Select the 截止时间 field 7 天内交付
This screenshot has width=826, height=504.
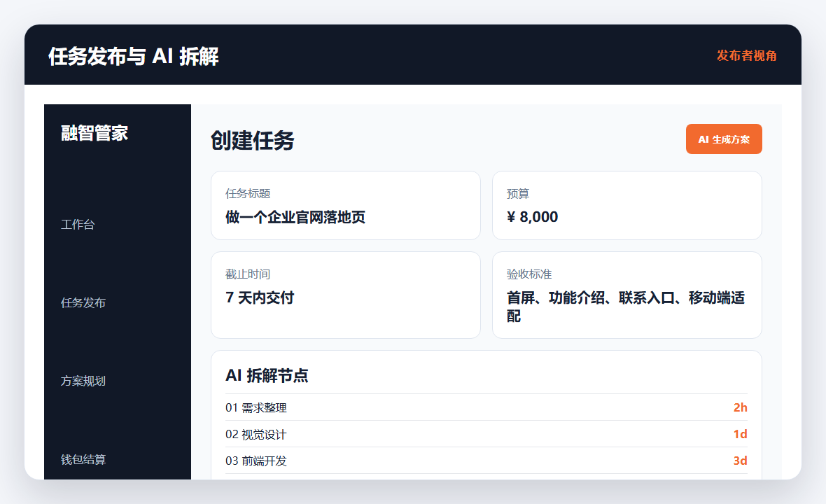[x=346, y=295]
